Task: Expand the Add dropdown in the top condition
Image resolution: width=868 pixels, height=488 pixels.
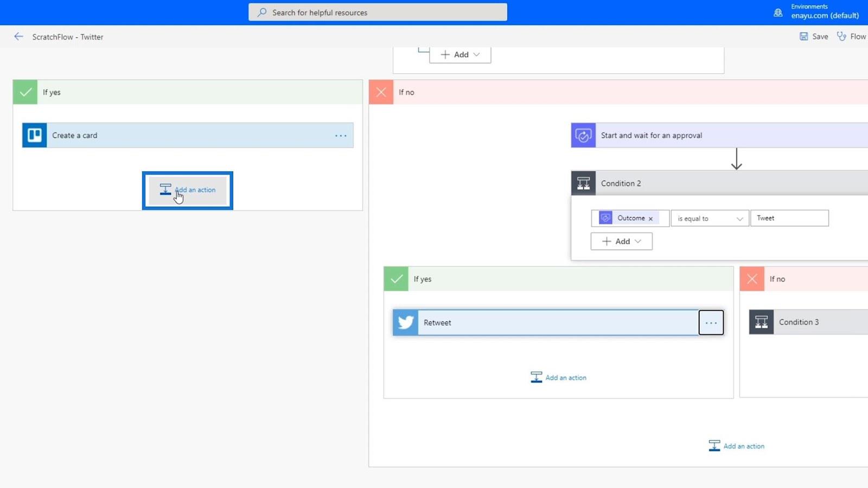Action: tap(460, 54)
